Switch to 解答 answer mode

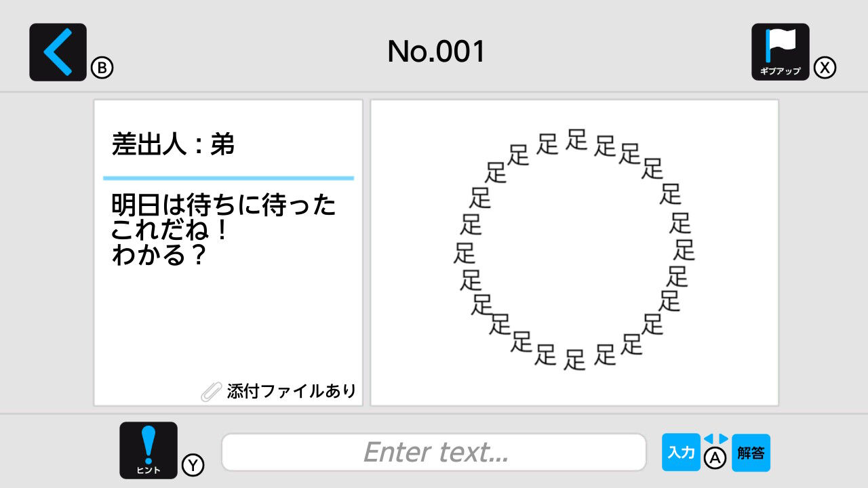751,451
